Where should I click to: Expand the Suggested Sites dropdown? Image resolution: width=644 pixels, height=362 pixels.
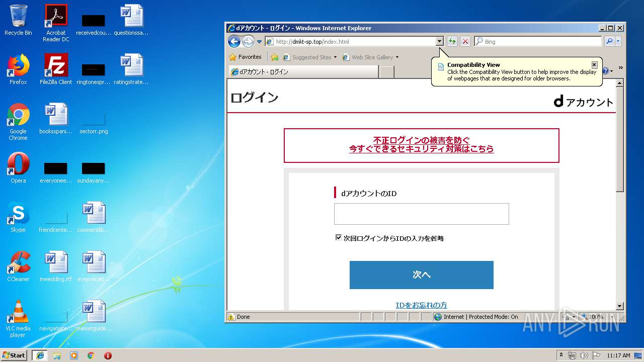[335, 57]
